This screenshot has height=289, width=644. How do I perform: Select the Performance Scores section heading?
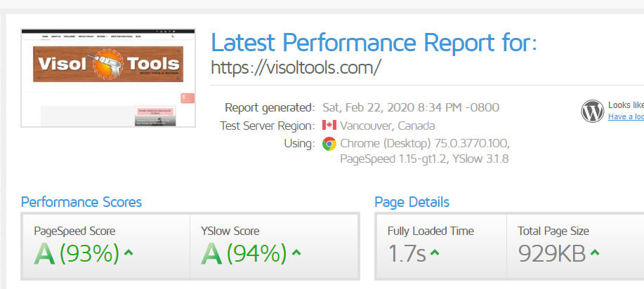[x=81, y=202]
